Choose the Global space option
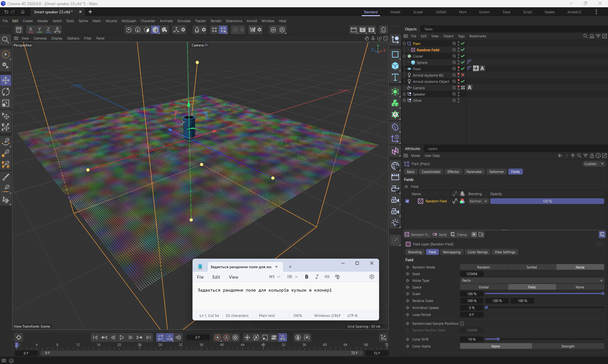 click(484, 287)
